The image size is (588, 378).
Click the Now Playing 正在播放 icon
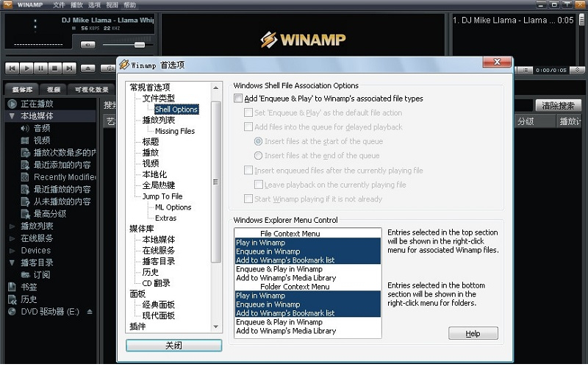coord(12,104)
